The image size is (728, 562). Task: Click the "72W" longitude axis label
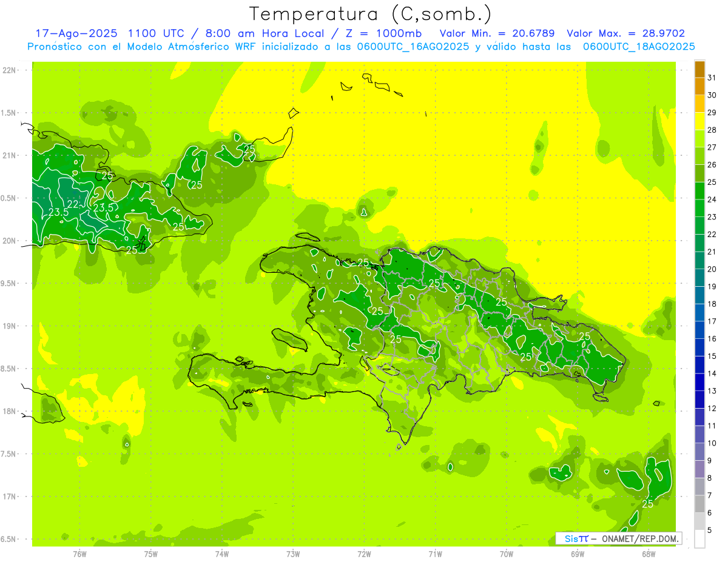(x=364, y=554)
